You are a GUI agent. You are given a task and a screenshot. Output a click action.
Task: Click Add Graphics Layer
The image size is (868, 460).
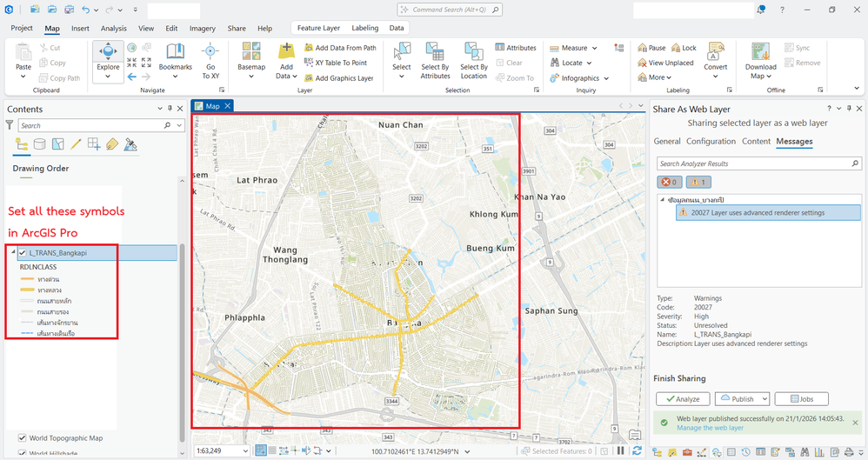click(x=339, y=78)
